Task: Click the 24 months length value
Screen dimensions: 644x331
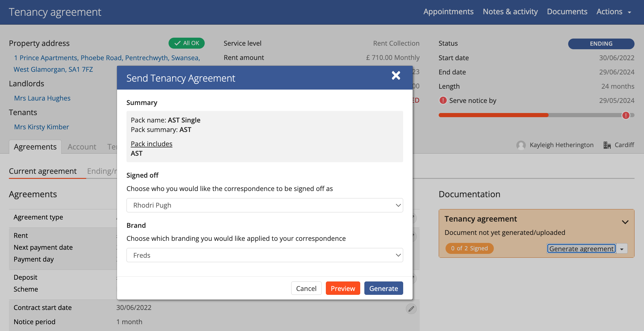Action: 618,86
